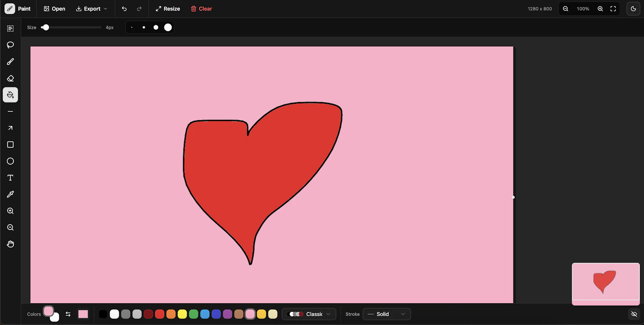Zoom in using top bar magnifier plus
The width and height of the screenshot is (644, 325).
point(600,9)
